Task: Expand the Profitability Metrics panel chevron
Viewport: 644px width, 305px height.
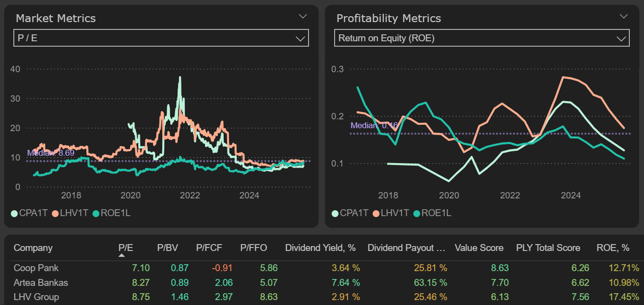Action: [623, 16]
